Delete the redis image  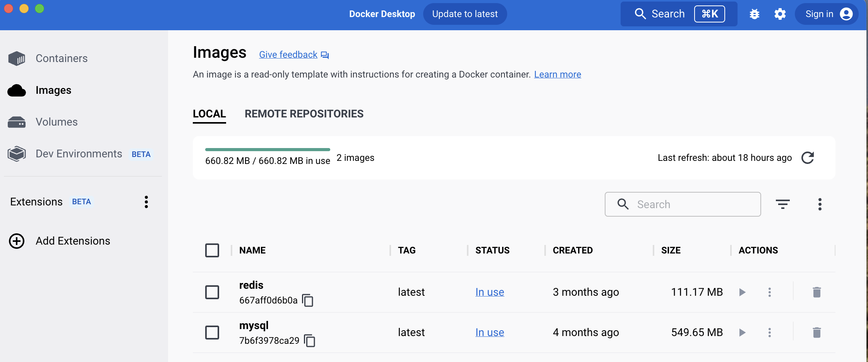pyautogui.click(x=817, y=292)
